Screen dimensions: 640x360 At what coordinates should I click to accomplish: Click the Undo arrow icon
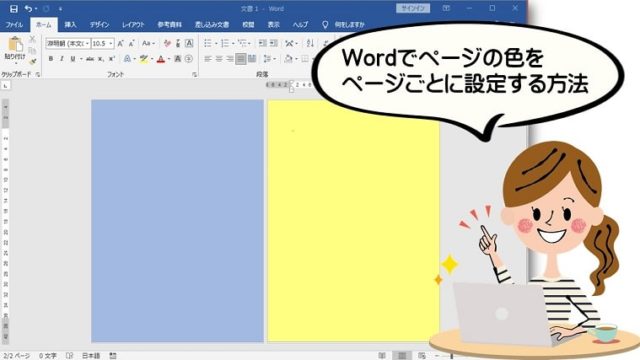pyautogui.click(x=28, y=9)
